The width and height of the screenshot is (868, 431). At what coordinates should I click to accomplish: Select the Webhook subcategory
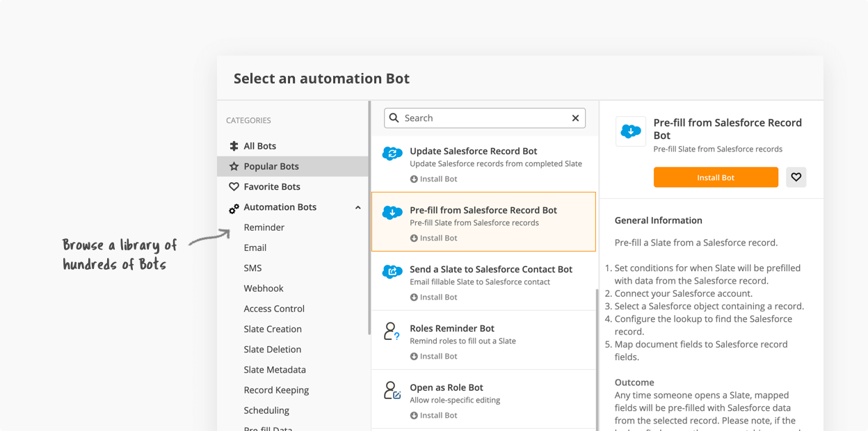[x=264, y=288]
